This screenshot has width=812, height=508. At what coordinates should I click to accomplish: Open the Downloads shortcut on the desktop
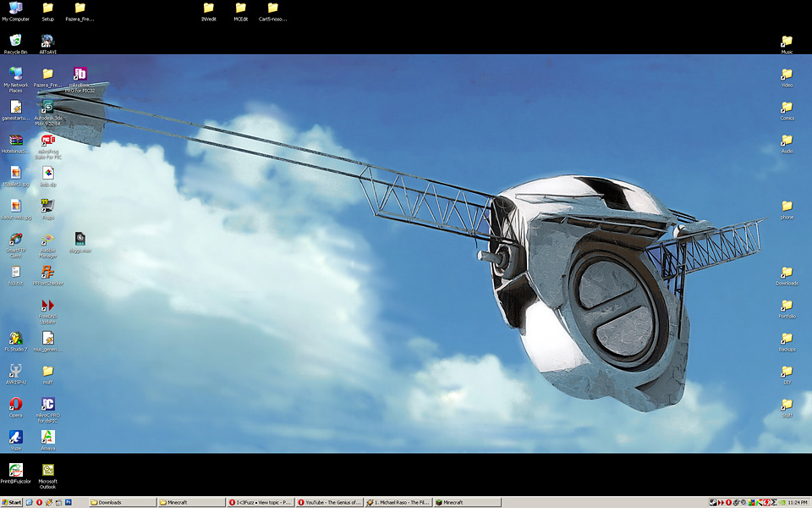787,273
